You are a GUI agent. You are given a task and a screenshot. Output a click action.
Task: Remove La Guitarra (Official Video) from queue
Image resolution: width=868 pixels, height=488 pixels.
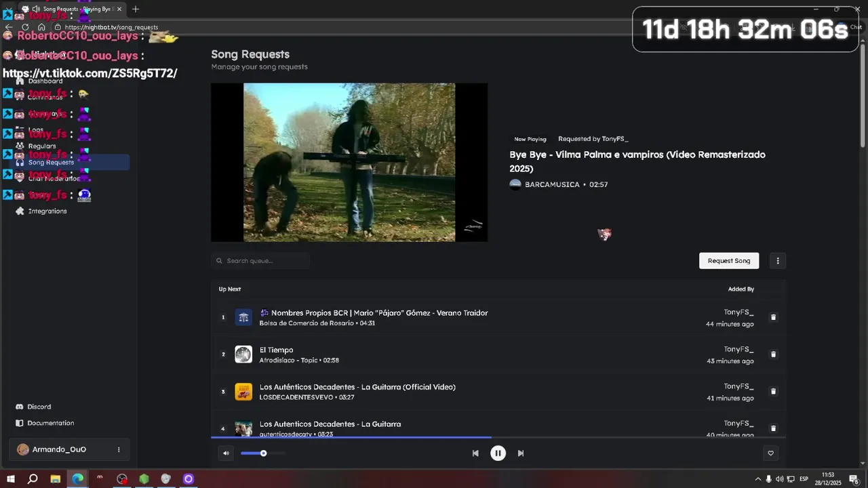click(x=773, y=391)
